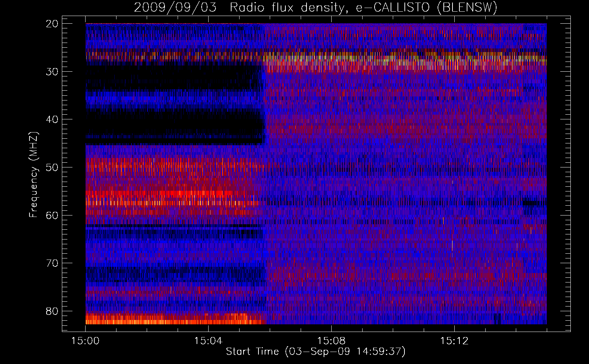Click the 40 MHz frequency tick label
The image size is (589, 364).
[x=52, y=119]
